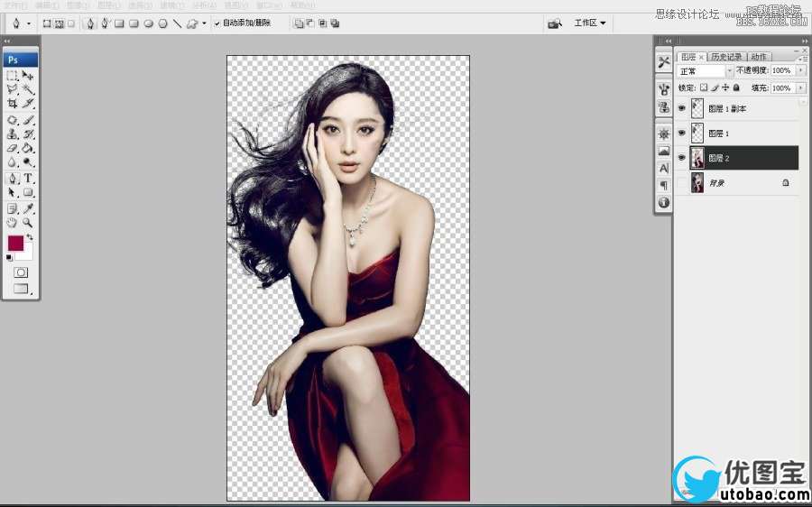Open blend mode dropdown 正常
The height and width of the screenshot is (507, 812).
(705, 70)
